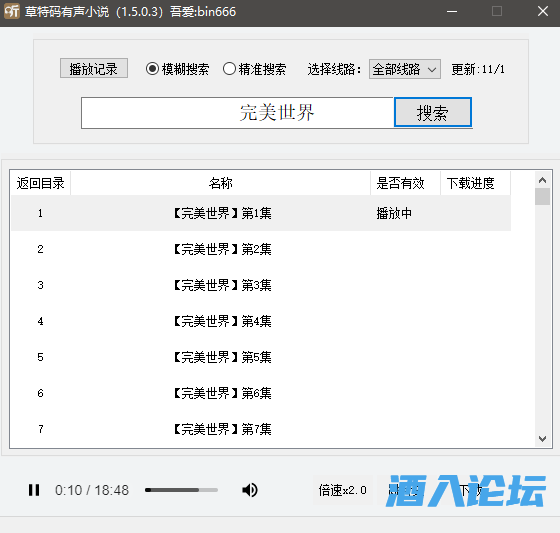
Task: Click the app logo in title bar
Action: (12, 11)
